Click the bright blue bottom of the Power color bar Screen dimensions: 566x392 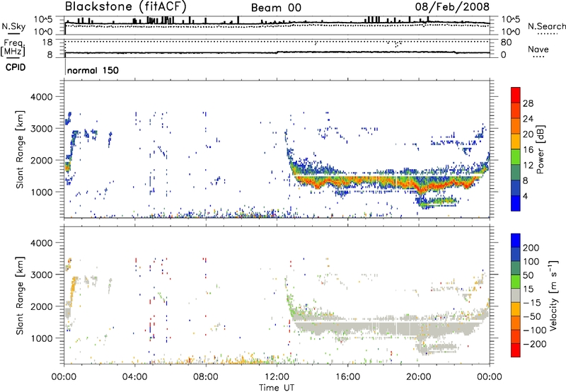516,203
